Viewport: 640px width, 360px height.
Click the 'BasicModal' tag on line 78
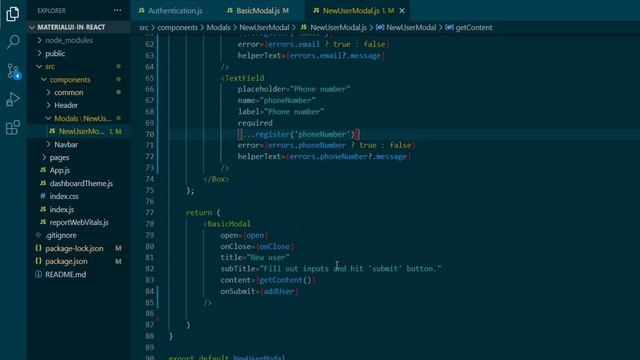pyautogui.click(x=229, y=224)
